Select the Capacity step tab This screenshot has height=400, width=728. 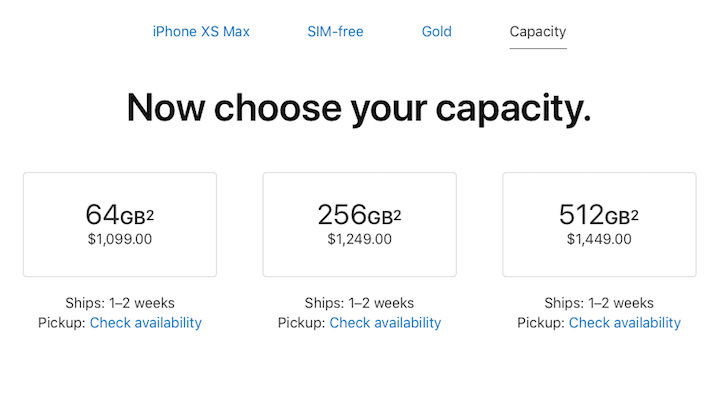click(x=537, y=32)
